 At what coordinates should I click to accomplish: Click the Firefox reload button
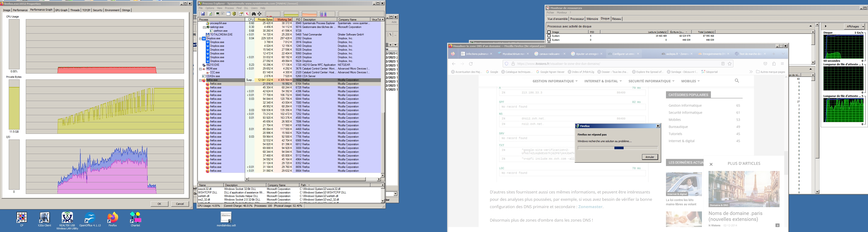pos(471,64)
